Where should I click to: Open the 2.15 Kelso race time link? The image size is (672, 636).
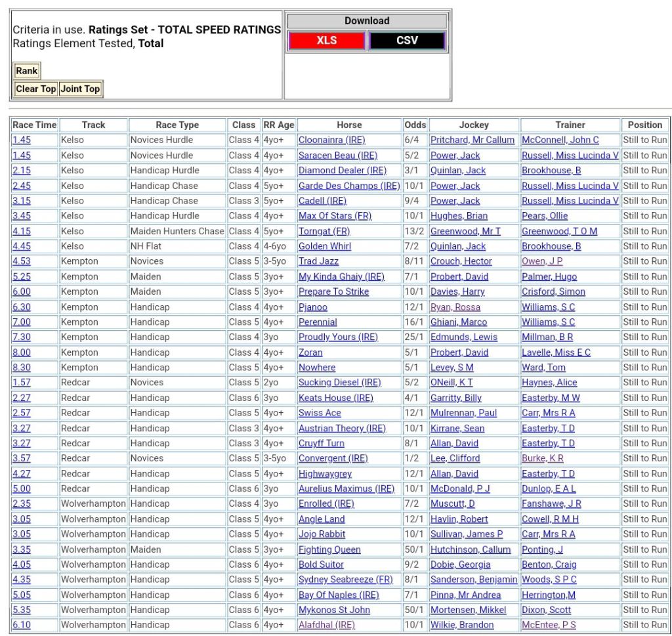pyautogui.click(x=21, y=171)
